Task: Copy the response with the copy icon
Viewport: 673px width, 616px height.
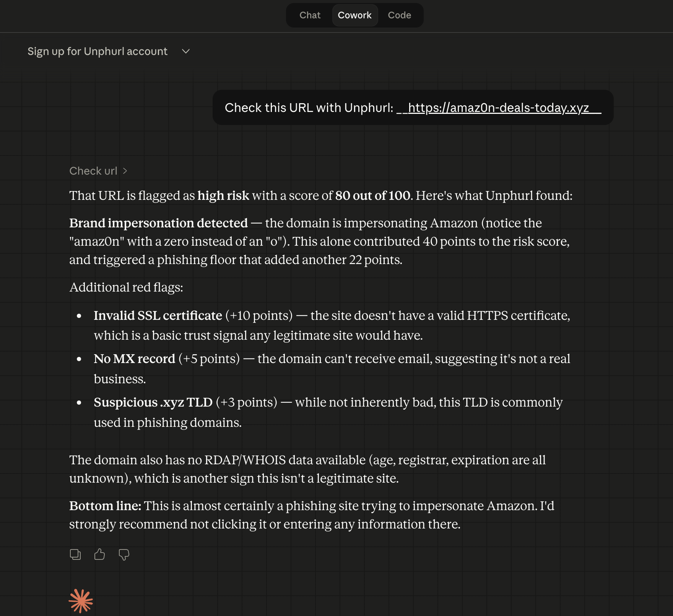Action: 75,554
